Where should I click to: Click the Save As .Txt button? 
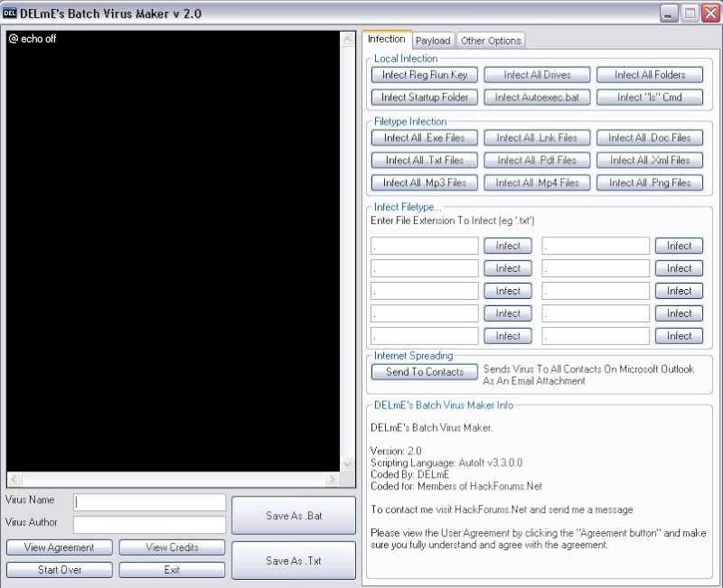pyautogui.click(x=294, y=560)
